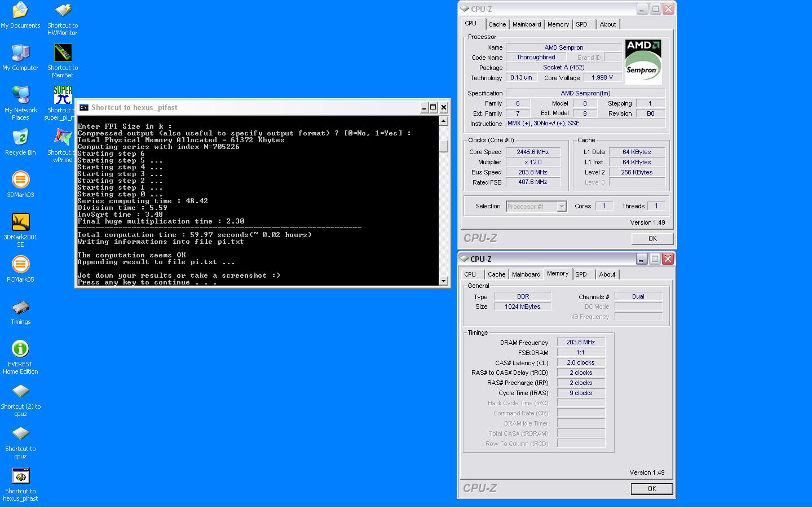The image size is (812, 508).
Task: Launch the wPrime shortcut icon
Action: pos(63,137)
